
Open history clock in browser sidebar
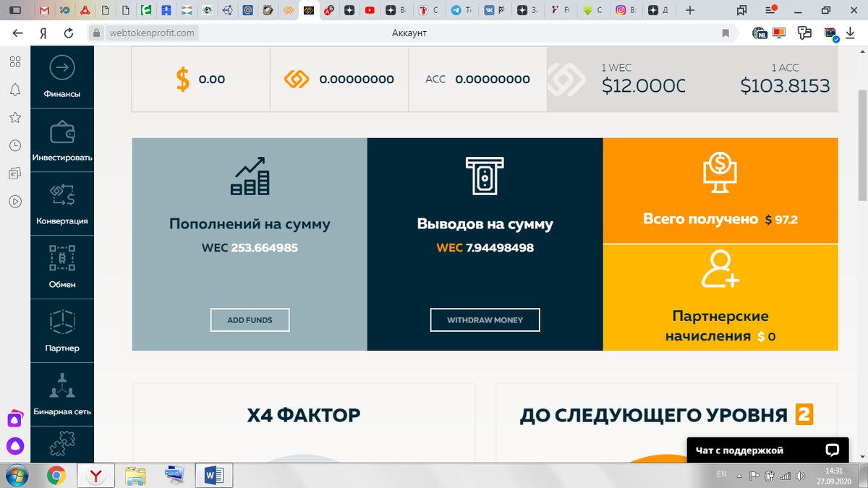coord(14,145)
